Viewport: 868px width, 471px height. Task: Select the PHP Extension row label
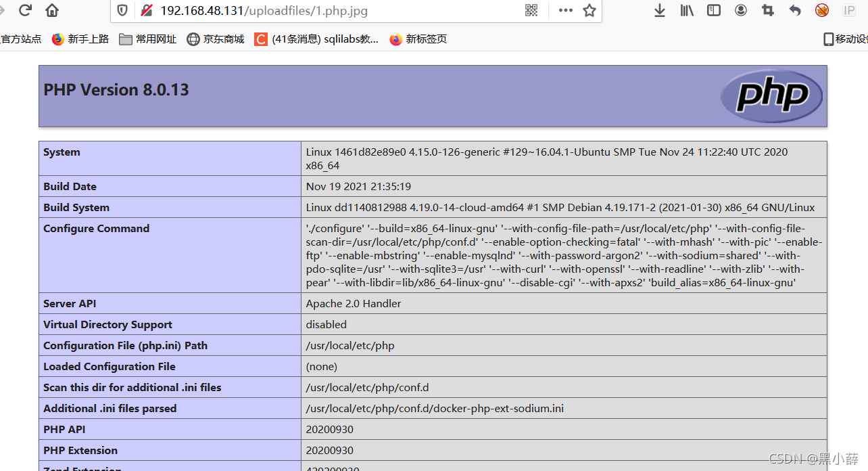80,451
